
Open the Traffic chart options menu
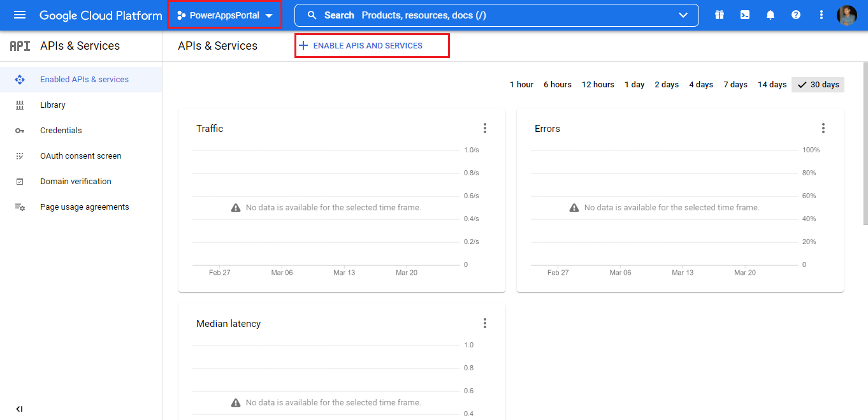point(485,129)
